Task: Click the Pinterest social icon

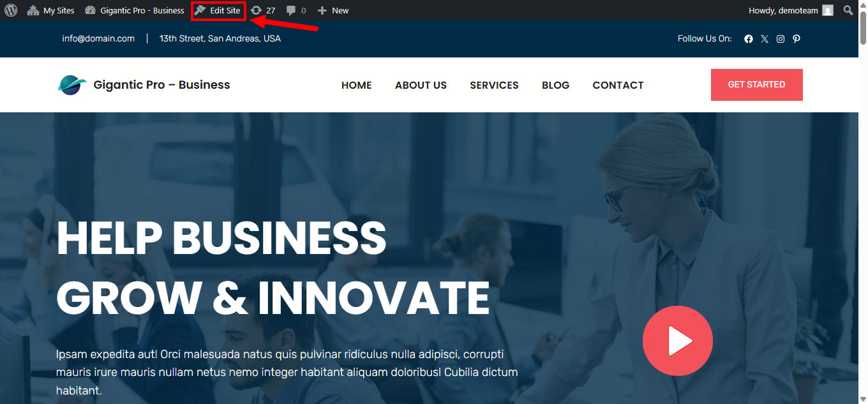Action: [x=797, y=39]
